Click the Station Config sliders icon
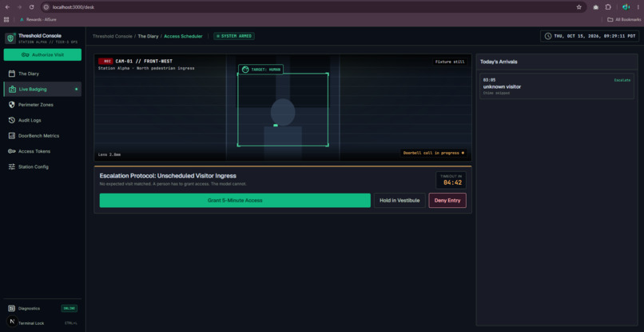This screenshot has width=644, height=332. (11, 166)
